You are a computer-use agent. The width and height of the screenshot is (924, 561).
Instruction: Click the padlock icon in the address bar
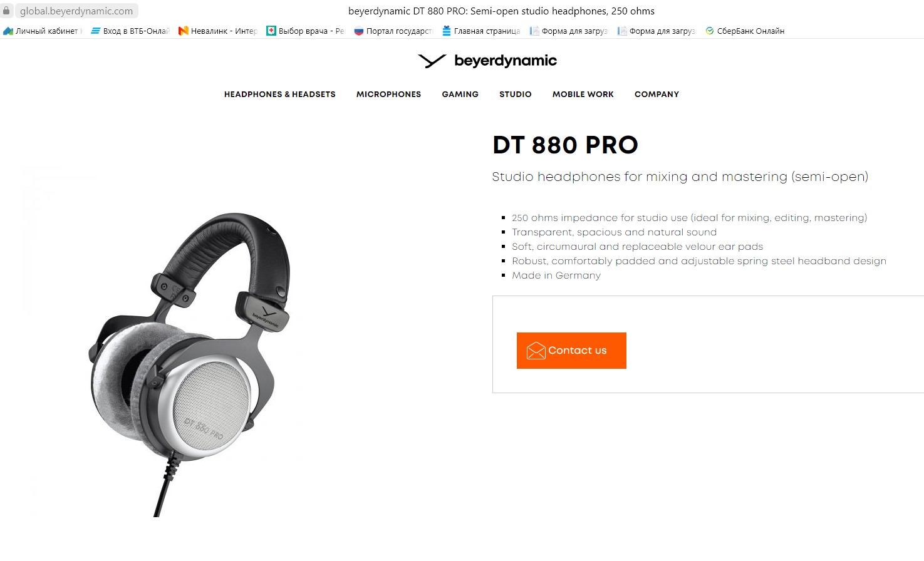[6, 11]
